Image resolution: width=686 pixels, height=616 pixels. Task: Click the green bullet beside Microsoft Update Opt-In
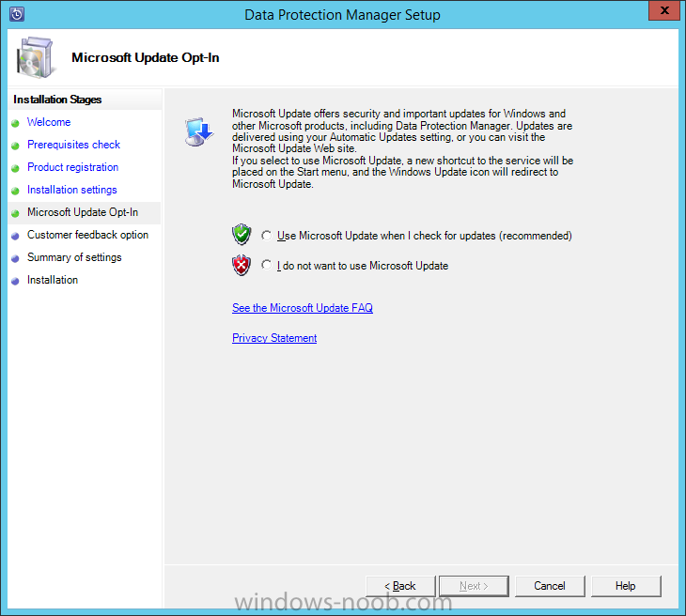pyautogui.click(x=15, y=213)
